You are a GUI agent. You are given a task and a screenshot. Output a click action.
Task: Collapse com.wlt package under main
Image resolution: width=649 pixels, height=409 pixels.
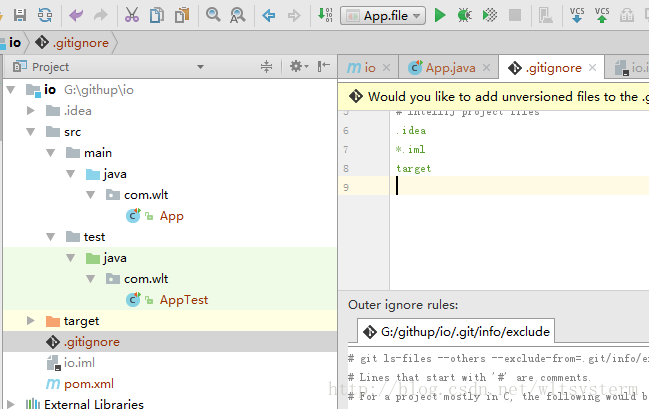[91, 195]
